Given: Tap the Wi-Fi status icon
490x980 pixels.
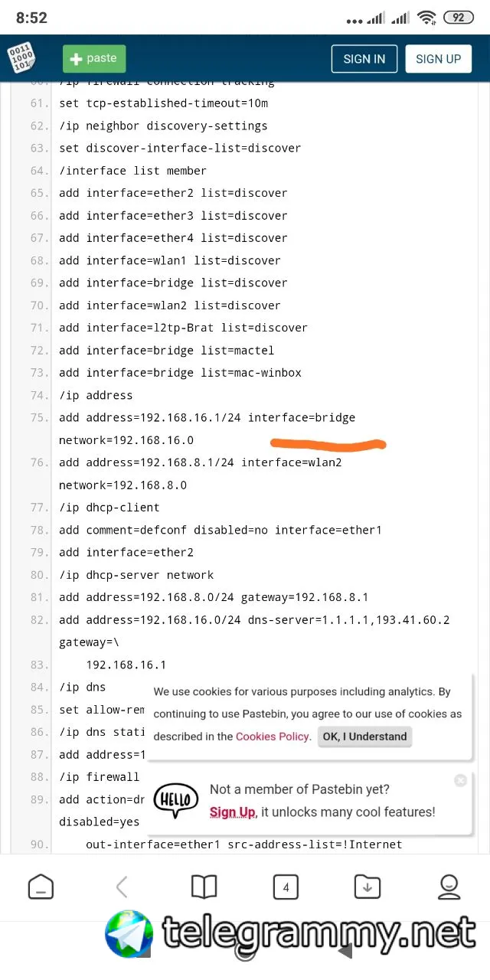Looking at the screenshot, I should tap(427, 17).
